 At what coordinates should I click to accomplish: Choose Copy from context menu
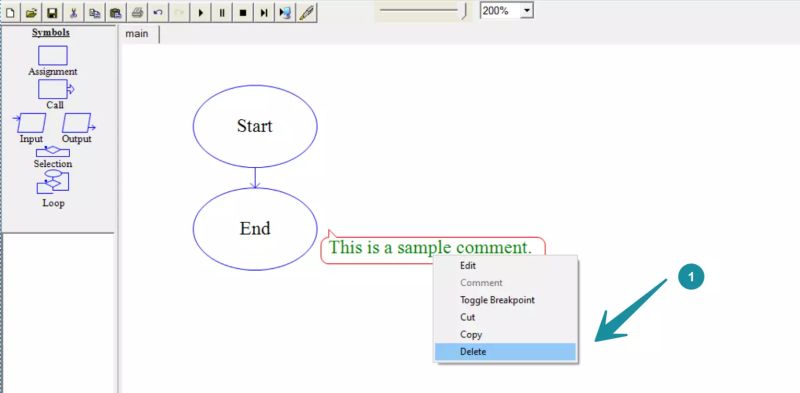[505, 334]
